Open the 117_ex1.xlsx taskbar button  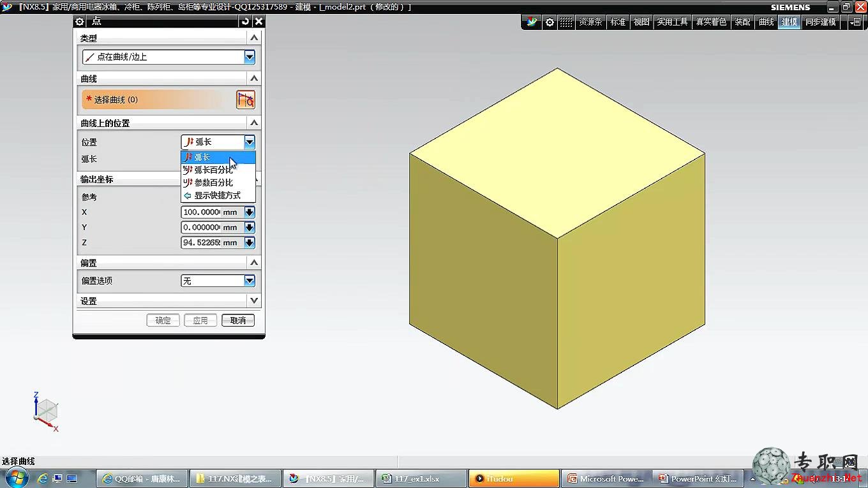coord(421,478)
